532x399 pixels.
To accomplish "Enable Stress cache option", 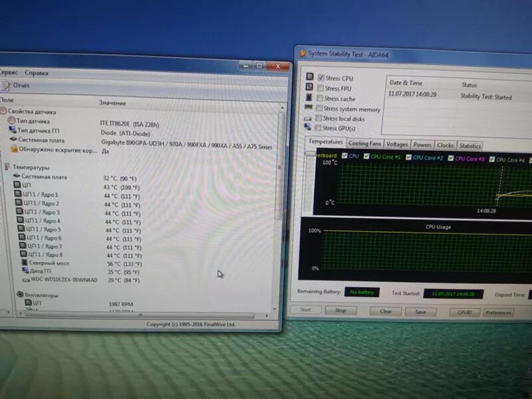I will click(320, 98).
